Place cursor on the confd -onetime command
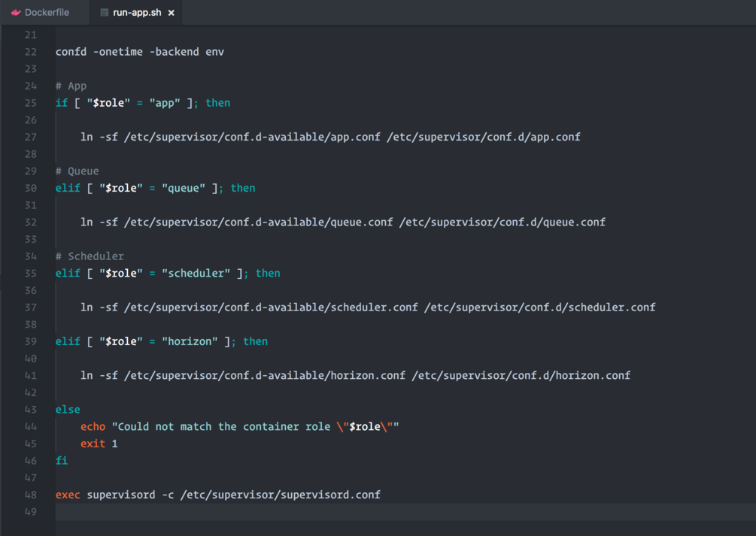The height and width of the screenshot is (536, 756). [x=139, y=52]
